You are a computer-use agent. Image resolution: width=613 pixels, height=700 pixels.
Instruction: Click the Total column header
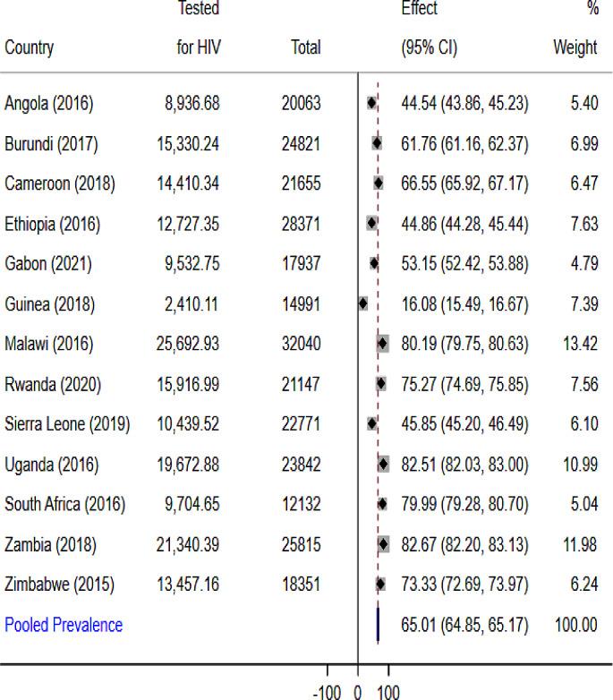pos(306,47)
